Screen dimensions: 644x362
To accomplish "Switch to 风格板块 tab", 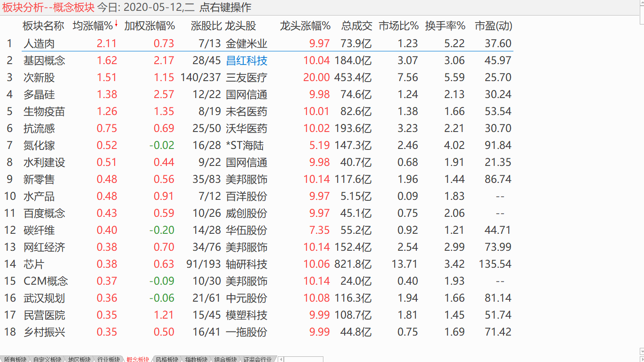I will pyautogui.click(x=167, y=359).
